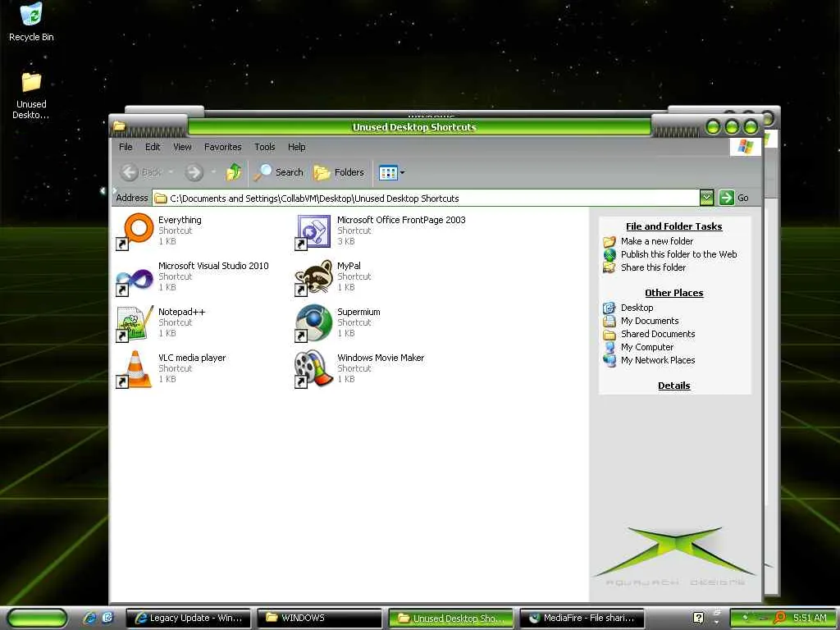Image resolution: width=840 pixels, height=630 pixels.
Task: Select the Supermium shortcut icon
Action: (x=314, y=323)
